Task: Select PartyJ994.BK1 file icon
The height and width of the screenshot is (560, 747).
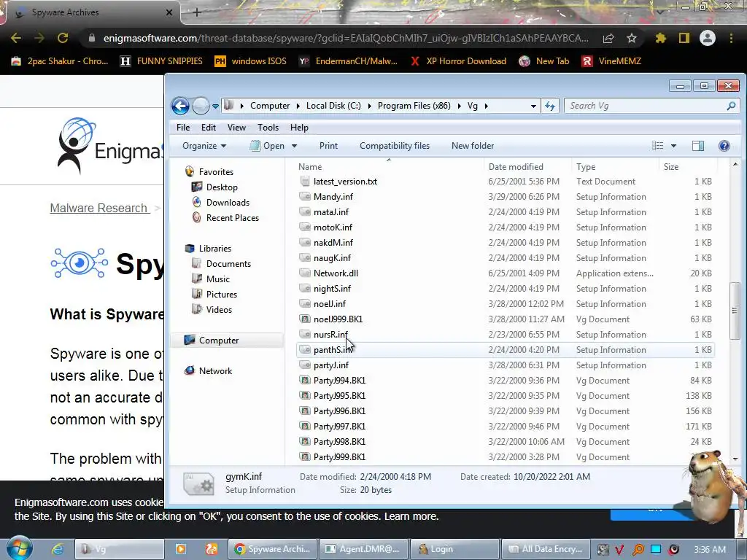Action: click(305, 381)
